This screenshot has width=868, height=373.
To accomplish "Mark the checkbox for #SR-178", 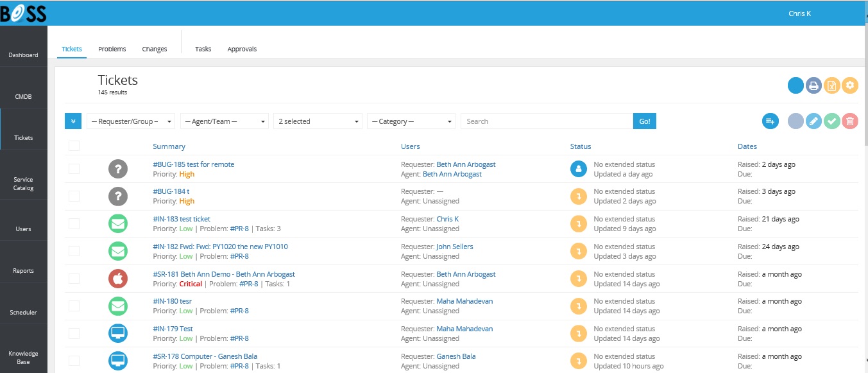I will coord(74,361).
